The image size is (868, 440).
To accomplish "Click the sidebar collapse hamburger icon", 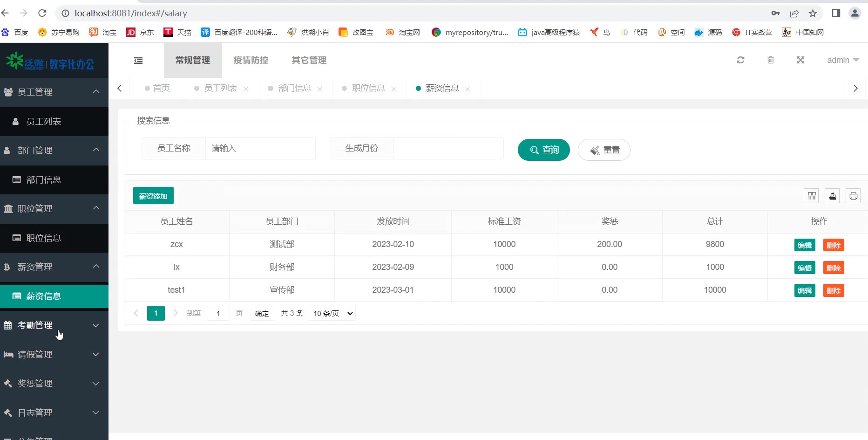I will point(138,61).
